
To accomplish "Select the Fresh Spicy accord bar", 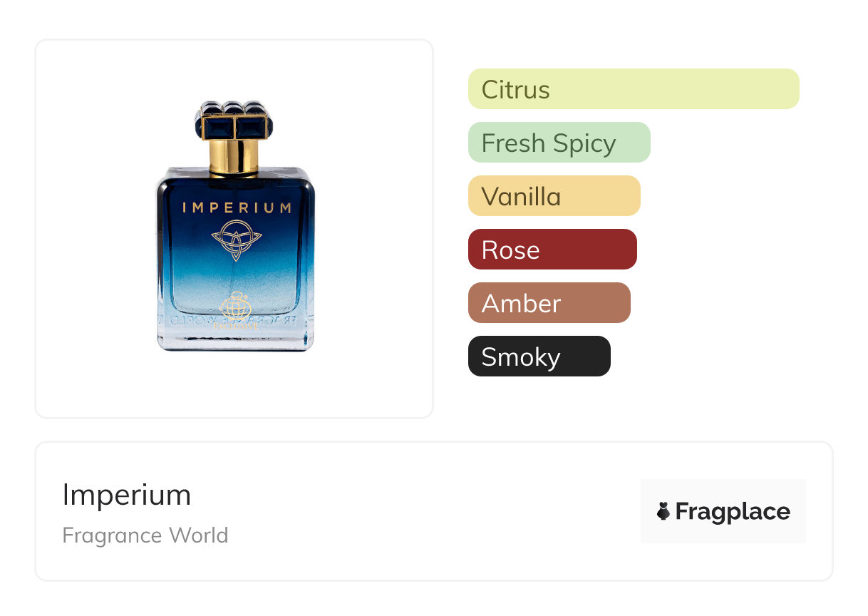I will point(559,143).
